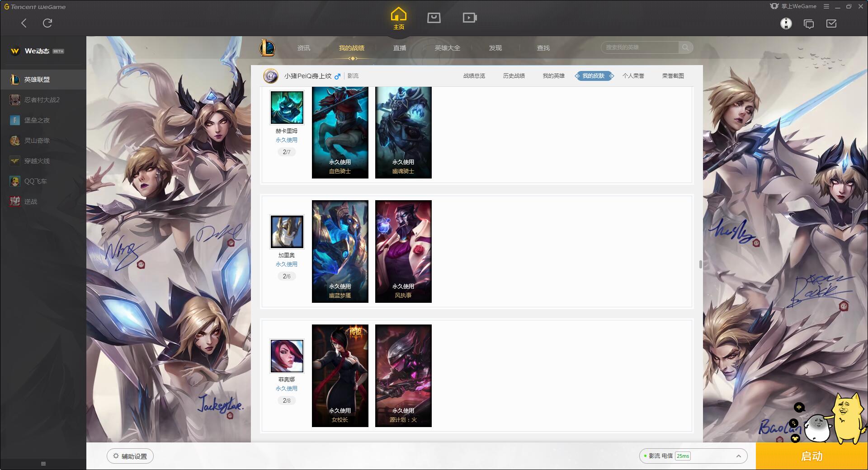Open the 血色骑士 skin card
Screen dimensions: 868x470
point(340,132)
